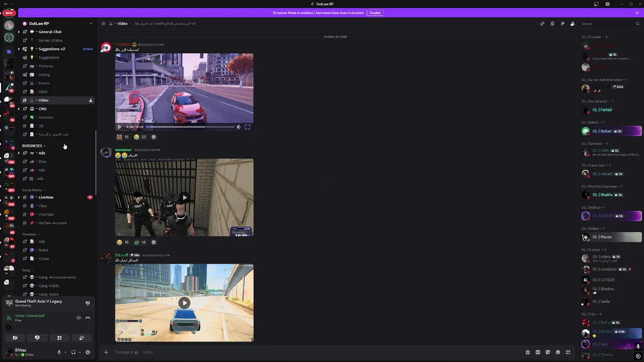Click reaction with 23 on THANOS post
644x362 pixels.
coord(140,137)
